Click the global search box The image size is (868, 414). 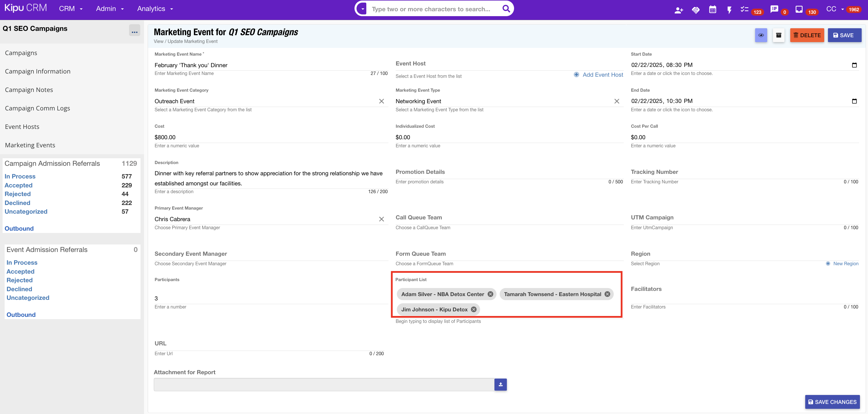[434, 9]
